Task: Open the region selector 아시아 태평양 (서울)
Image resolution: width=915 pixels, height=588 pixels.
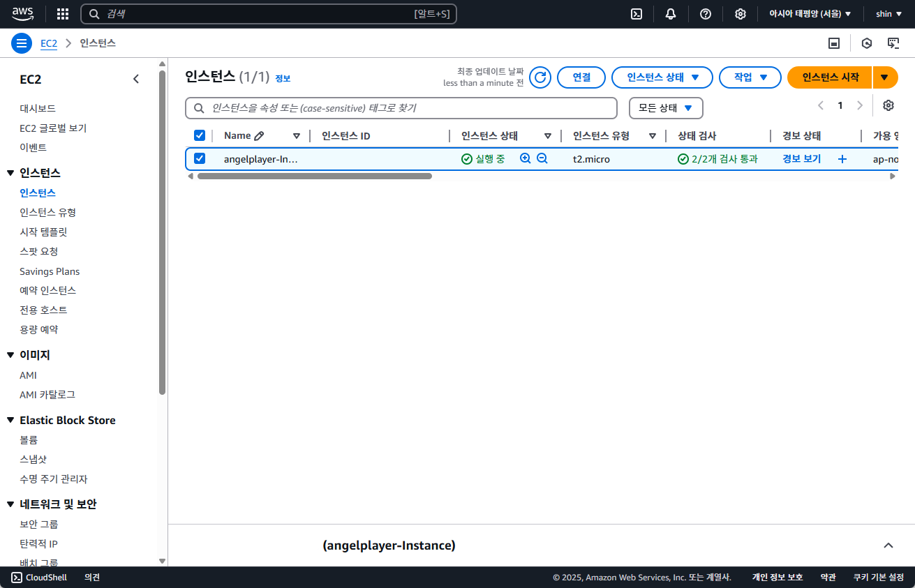Action: [810, 14]
